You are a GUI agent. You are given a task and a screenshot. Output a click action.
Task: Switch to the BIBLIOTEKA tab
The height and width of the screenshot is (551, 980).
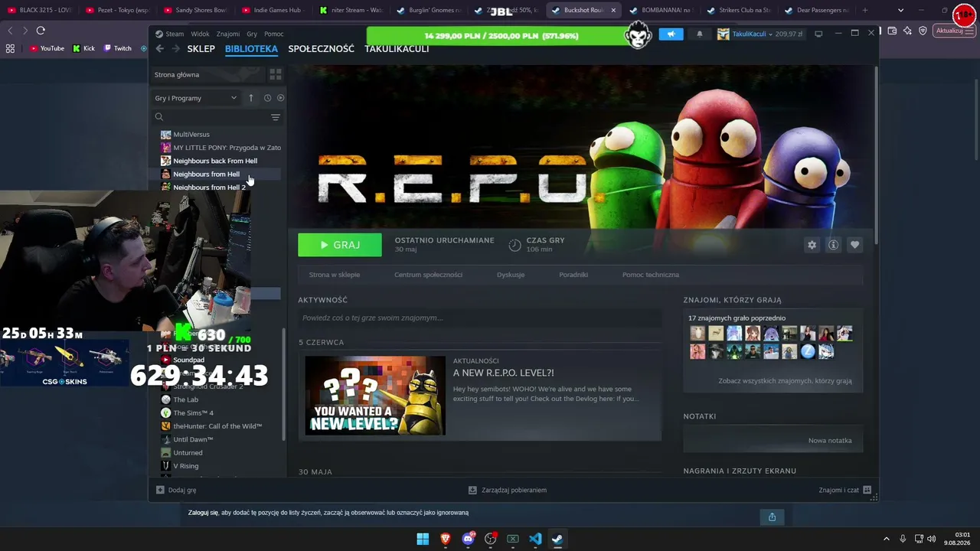click(251, 48)
